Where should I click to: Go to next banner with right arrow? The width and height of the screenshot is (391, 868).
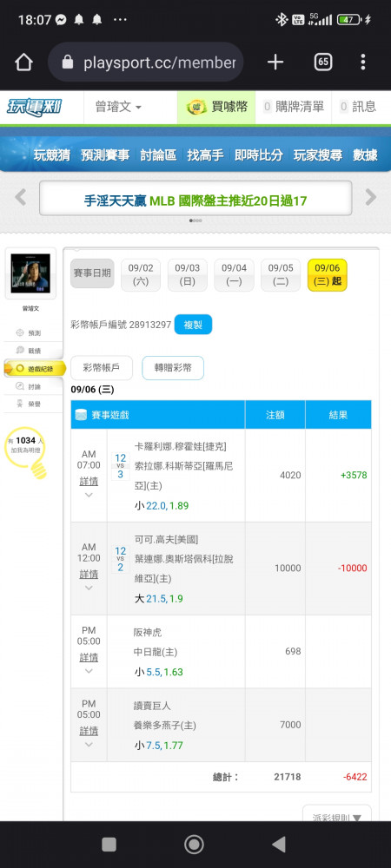click(x=371, y=197)
